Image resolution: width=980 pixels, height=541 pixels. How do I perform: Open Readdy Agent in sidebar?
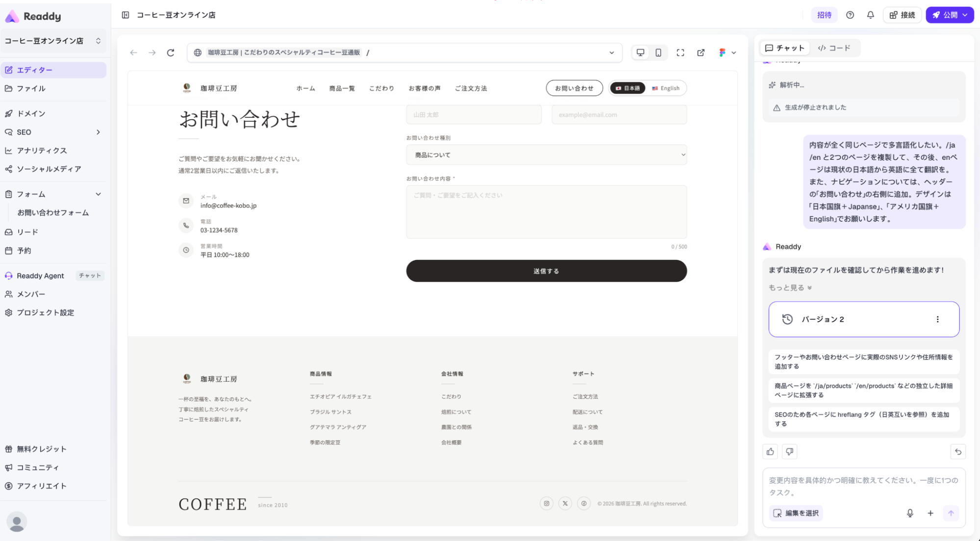53,276
